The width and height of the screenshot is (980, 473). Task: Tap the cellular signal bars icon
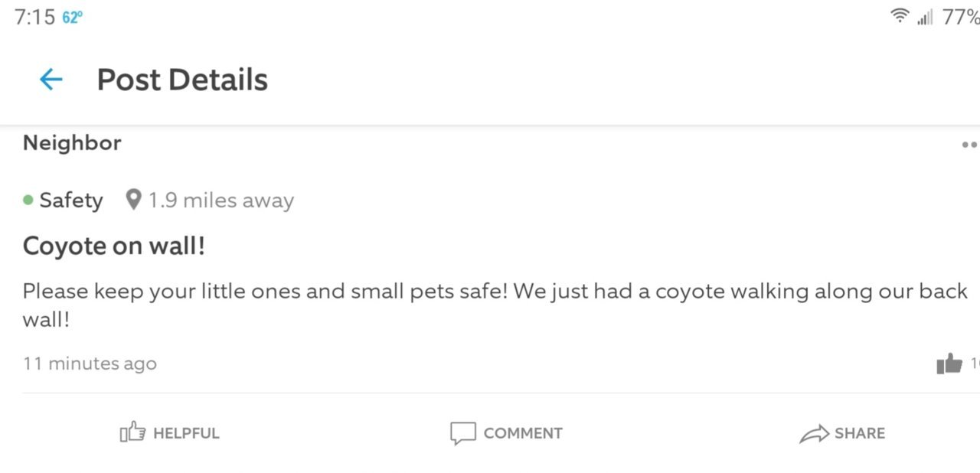pyautogui.click(x=925, y=16)
